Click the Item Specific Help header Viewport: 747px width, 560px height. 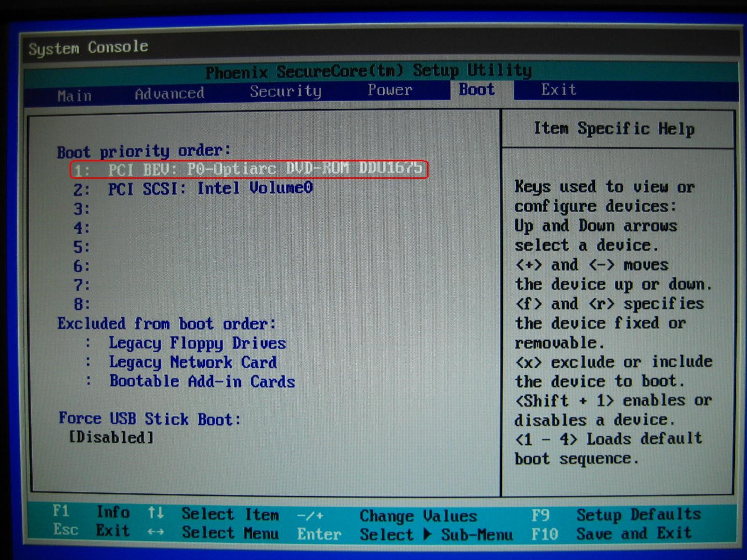(x=614, y=128)
